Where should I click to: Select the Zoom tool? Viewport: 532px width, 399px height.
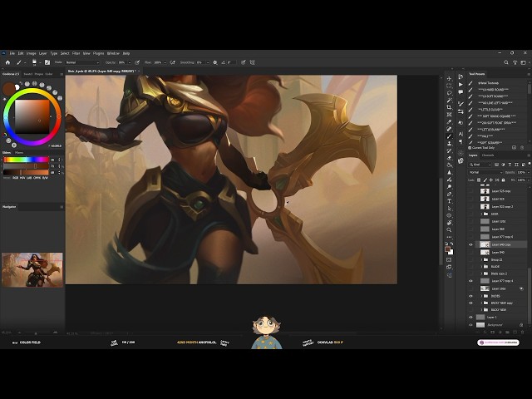click(449, 230)
